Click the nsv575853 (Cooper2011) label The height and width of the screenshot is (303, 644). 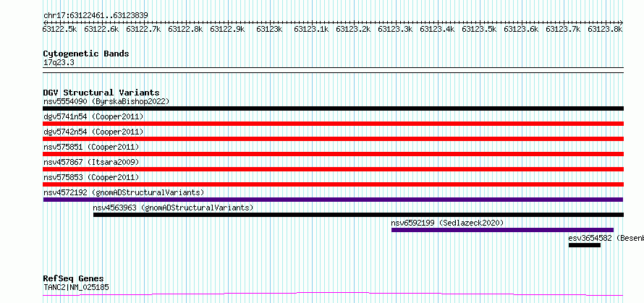coord(91,177)
